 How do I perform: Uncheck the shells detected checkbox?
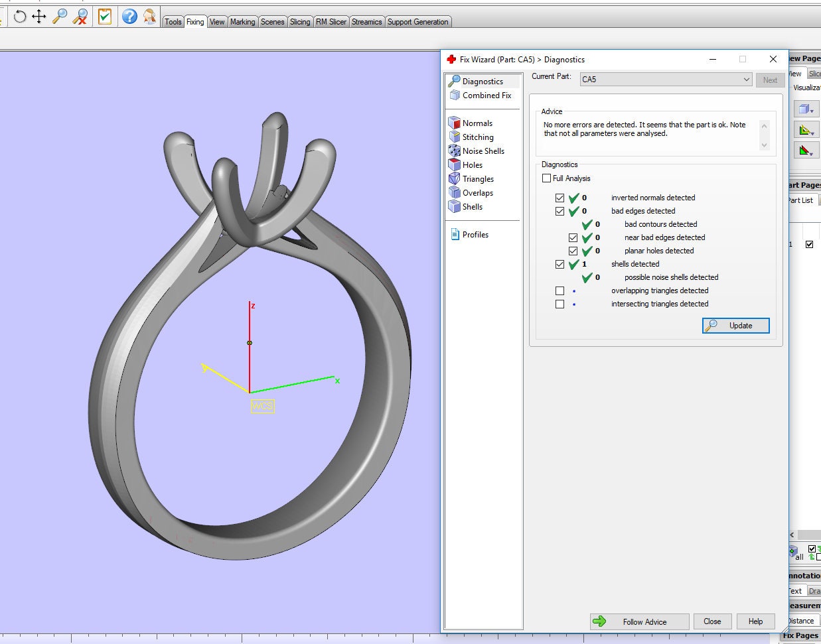coord(560,264)
